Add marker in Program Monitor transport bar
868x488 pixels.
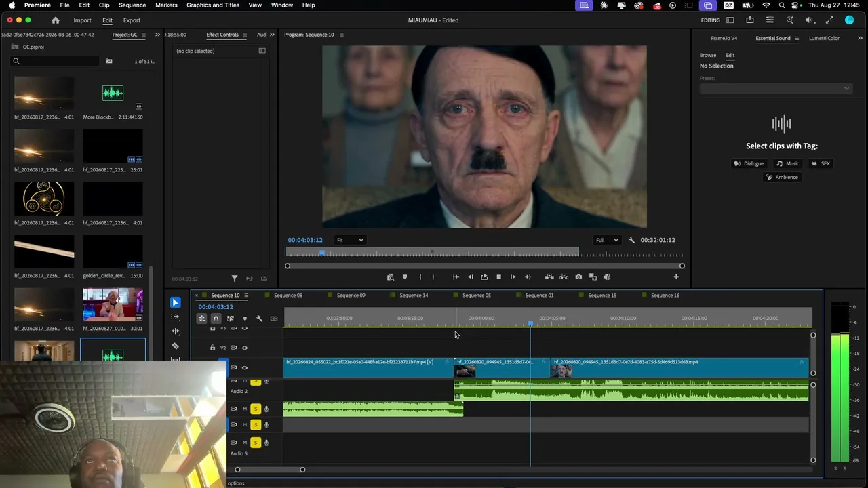click(405, 277)
